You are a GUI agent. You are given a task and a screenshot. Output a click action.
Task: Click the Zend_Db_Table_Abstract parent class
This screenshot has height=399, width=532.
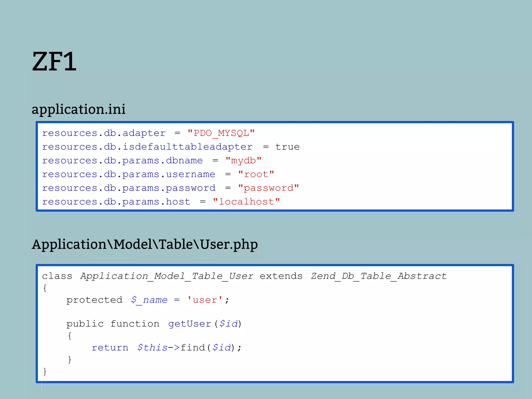coord(379,276)
